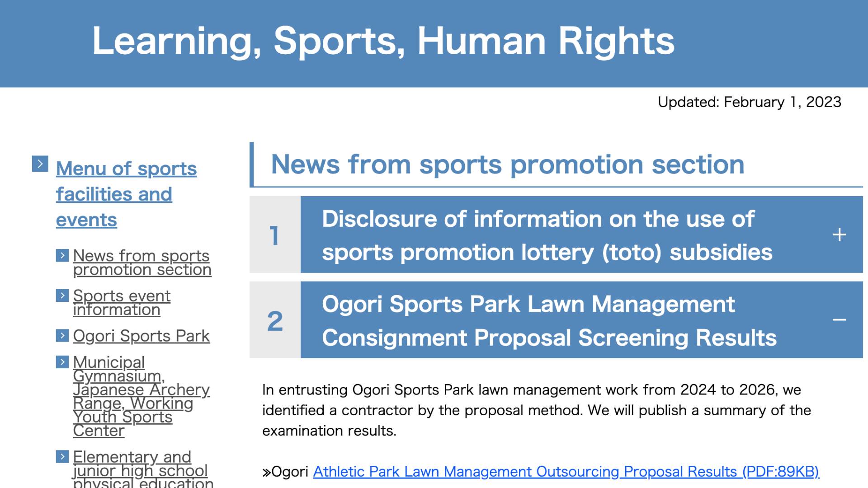Click arrow icon beside Menu of sports facilities

point(40,164)
